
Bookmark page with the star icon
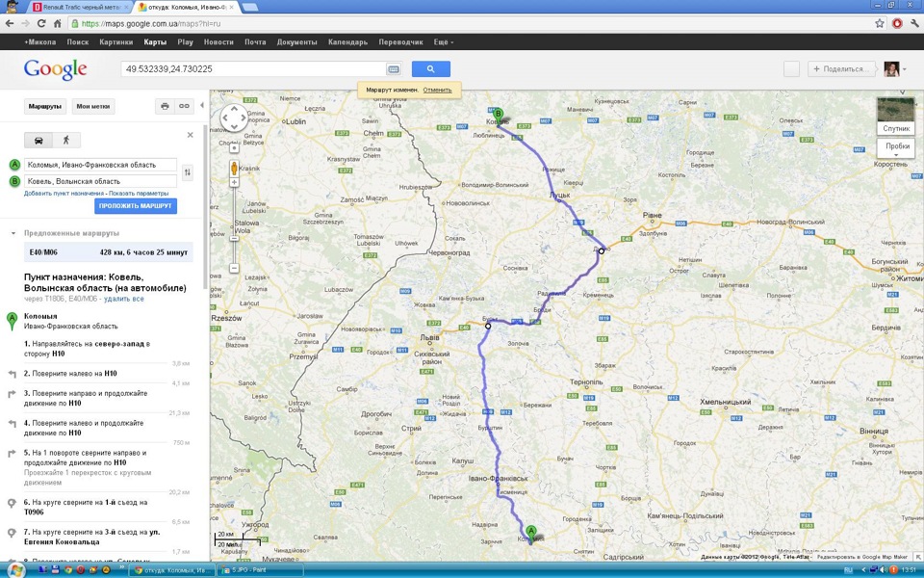[x=879, y=23]
